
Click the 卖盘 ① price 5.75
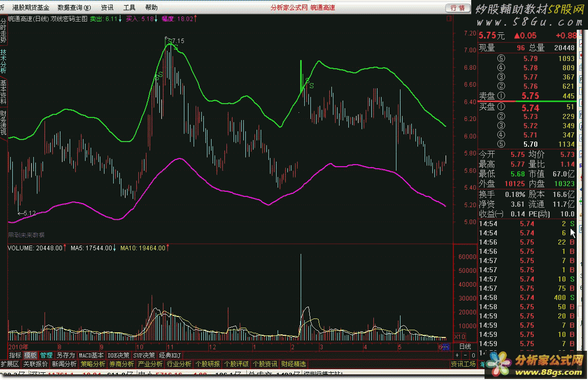tap(530, 96)
